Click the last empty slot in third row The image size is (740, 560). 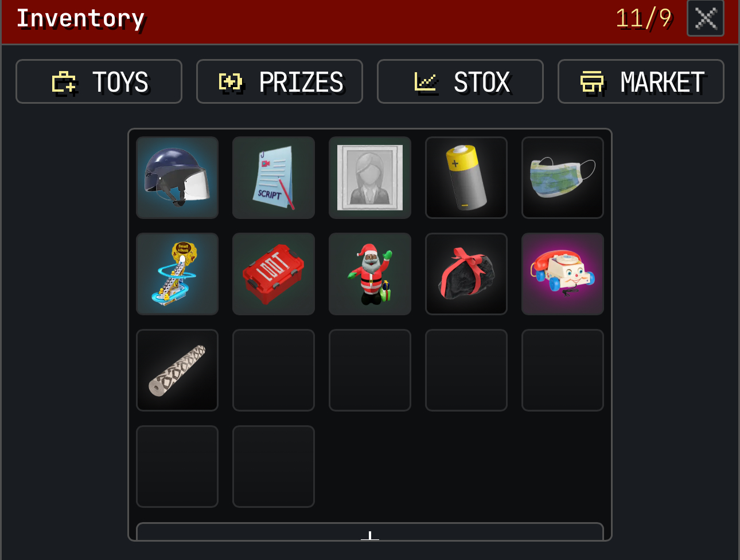coord(563,370)
